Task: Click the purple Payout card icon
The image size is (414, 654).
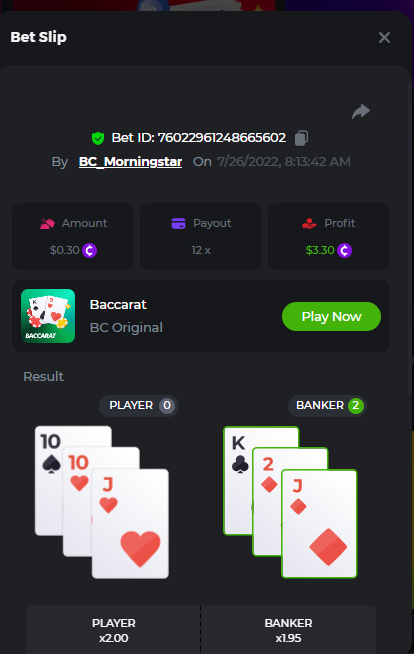Action: [x=178, y=224]
